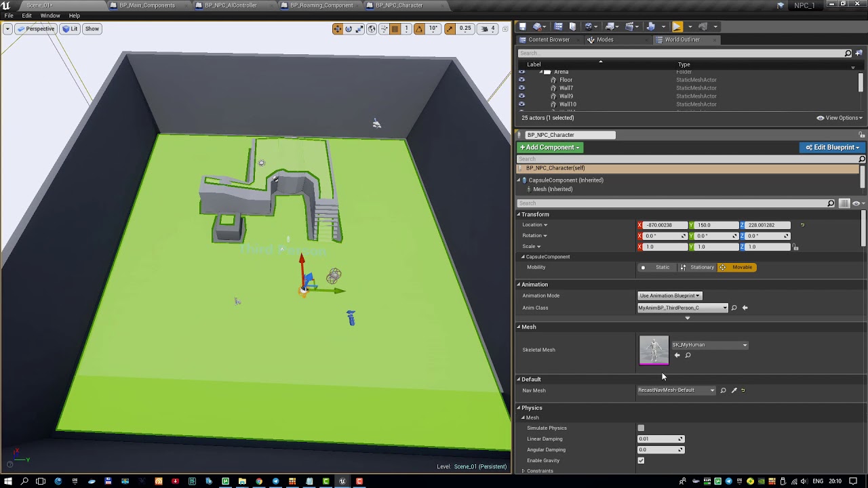868x488 pixels.
Task: Collapse the Animation section
Action: point(519,285)
